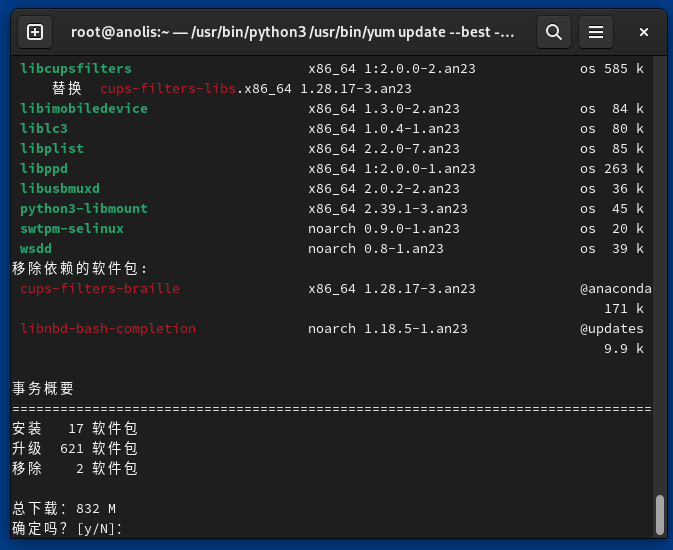Click the red cups-filters-libs package text

point(169,89)
